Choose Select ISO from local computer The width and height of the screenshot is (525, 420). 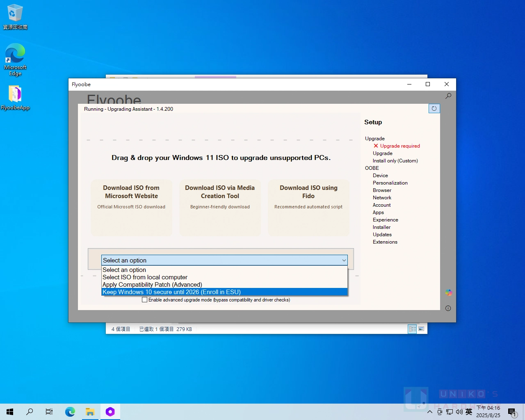point(224,277)
